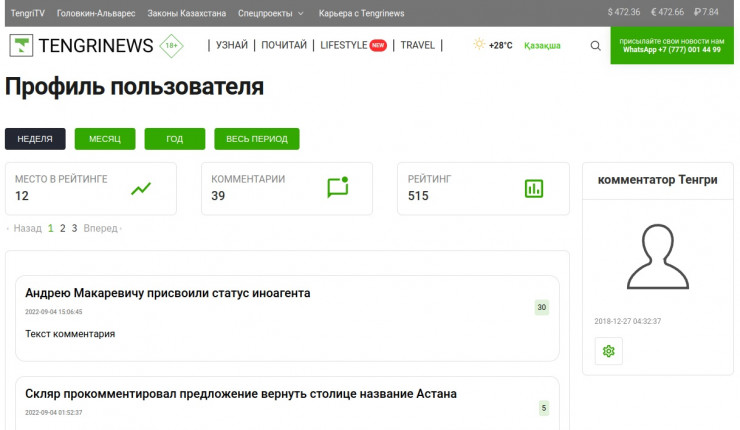Click the rating bar chart icon
The image size is (740, 430).
click(533, 188)
